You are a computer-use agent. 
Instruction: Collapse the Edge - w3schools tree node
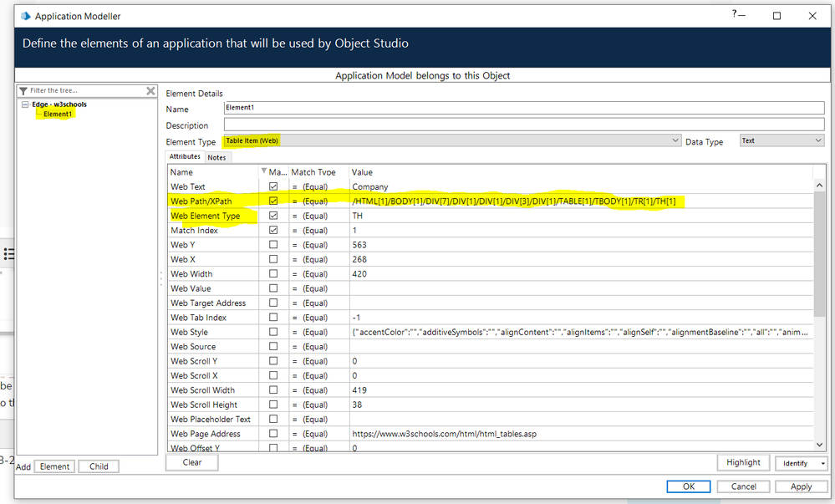pyautogui.click(x=26, y=104)
